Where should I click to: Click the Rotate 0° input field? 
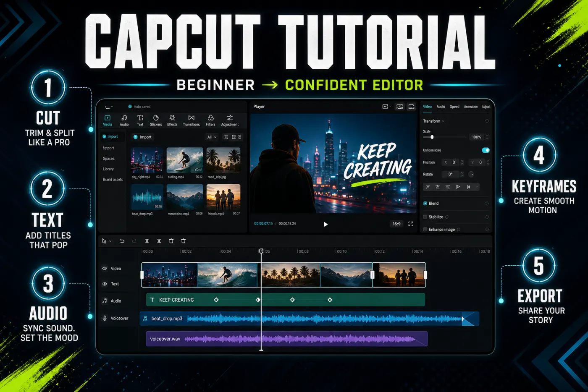point(451,174)
